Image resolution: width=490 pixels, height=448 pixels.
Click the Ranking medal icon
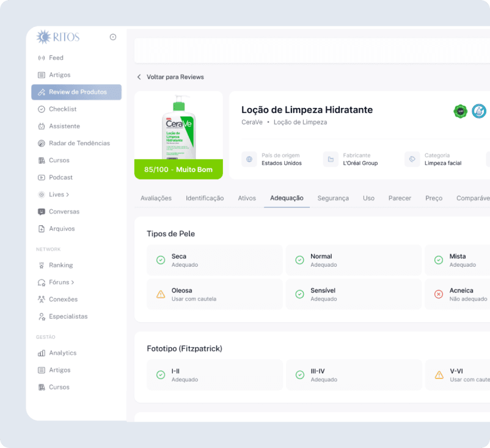[x=42, y=266]
